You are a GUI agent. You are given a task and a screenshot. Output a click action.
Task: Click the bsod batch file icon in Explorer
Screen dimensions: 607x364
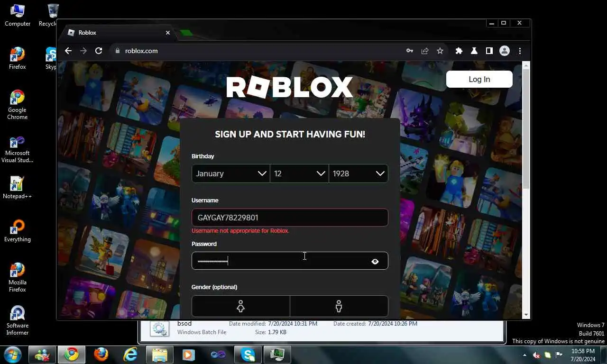click(x=159, y=328)
